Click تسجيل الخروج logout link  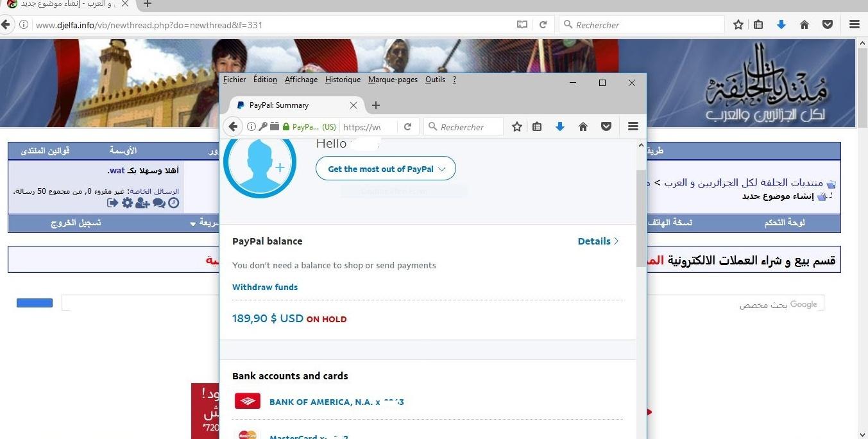[x=76, y=223]
